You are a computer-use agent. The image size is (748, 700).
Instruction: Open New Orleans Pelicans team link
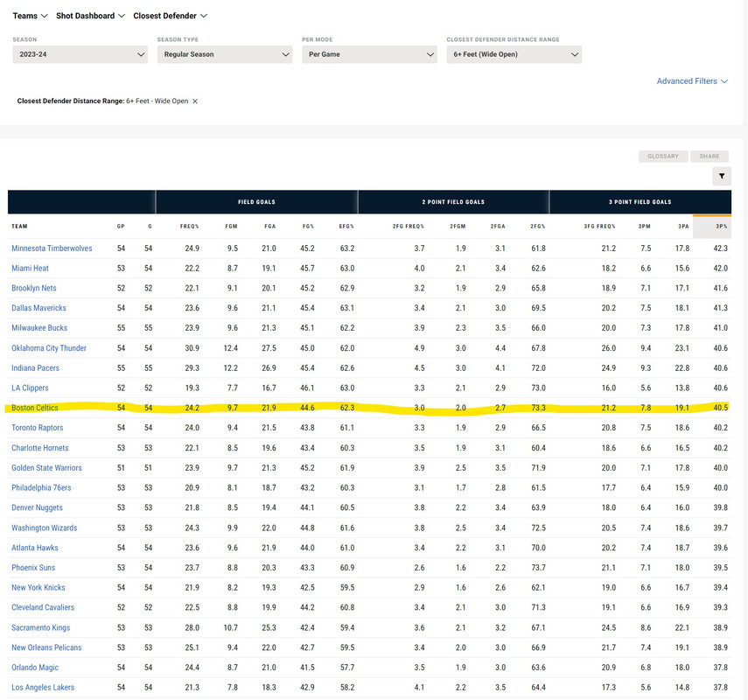pyautogui.click(x=46, y=647)
